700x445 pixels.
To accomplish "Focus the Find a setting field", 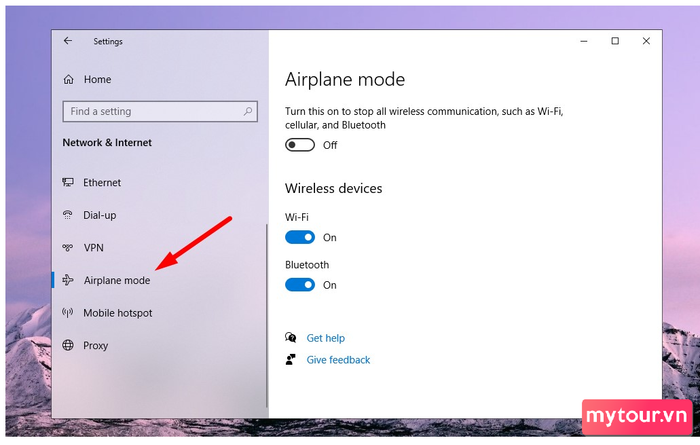I will pyautogui.click(x=160, y=111).
